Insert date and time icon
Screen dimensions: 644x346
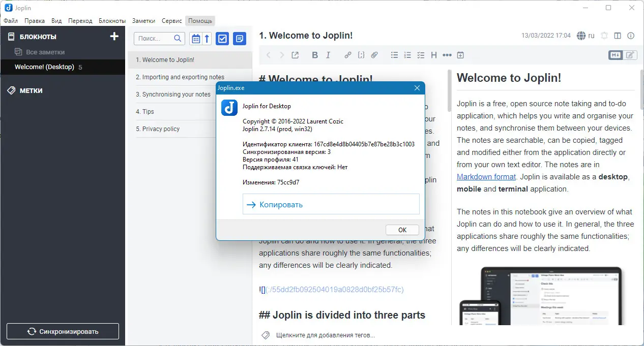click(x=460, y=55)
